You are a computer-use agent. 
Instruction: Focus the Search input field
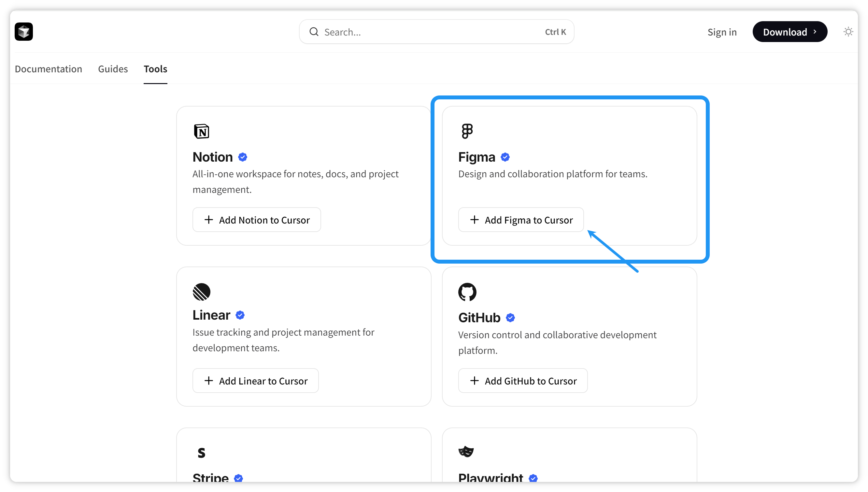pos(436,32)
